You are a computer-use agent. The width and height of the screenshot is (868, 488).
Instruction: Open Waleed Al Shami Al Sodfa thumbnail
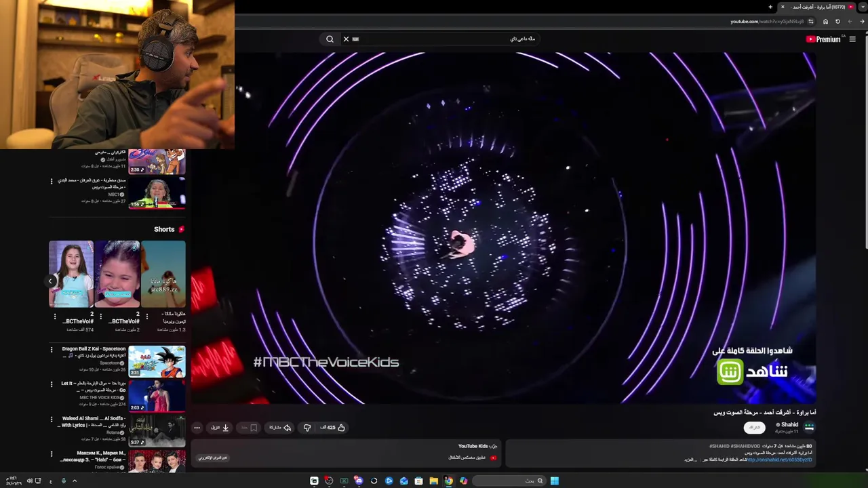point(157,431)
